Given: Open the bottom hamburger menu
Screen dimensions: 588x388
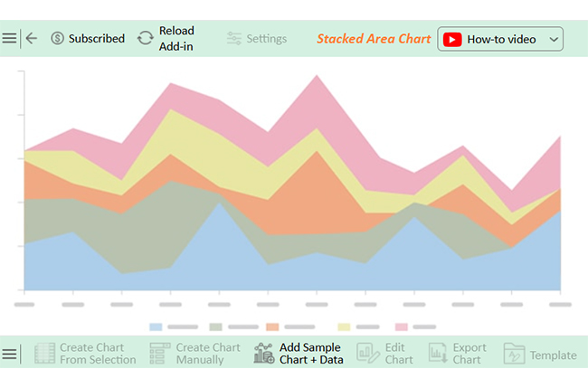Looking at the screenshot, I should tap(9, 354).
